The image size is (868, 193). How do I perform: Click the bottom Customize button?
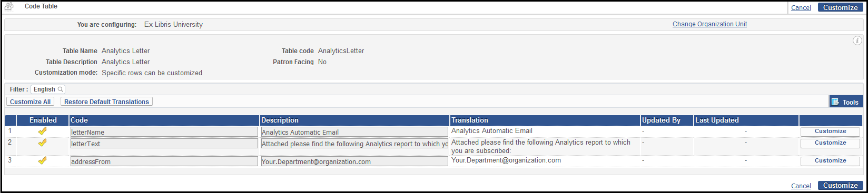click(x=841, y=186)
